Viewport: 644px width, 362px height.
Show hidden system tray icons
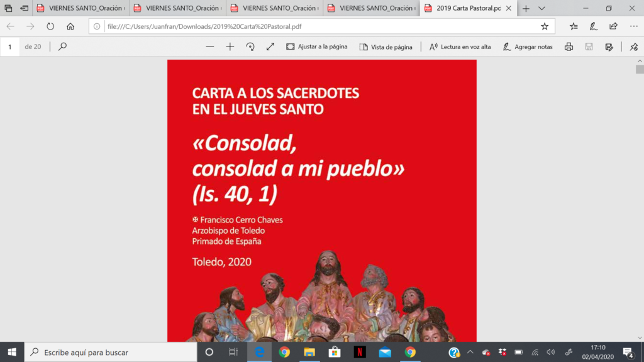[470, 352]
